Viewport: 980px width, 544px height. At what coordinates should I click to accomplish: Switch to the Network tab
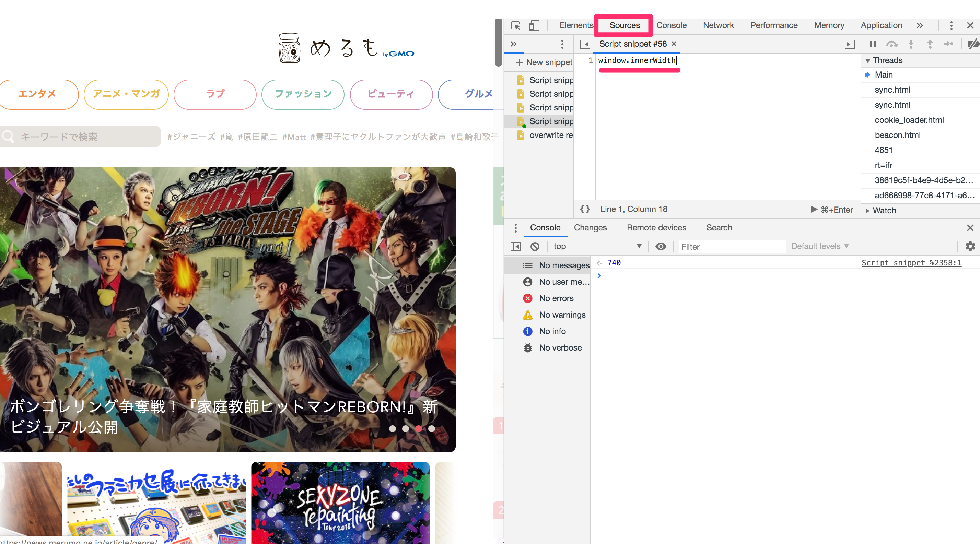pyautogui.click(x=718, y=25)
